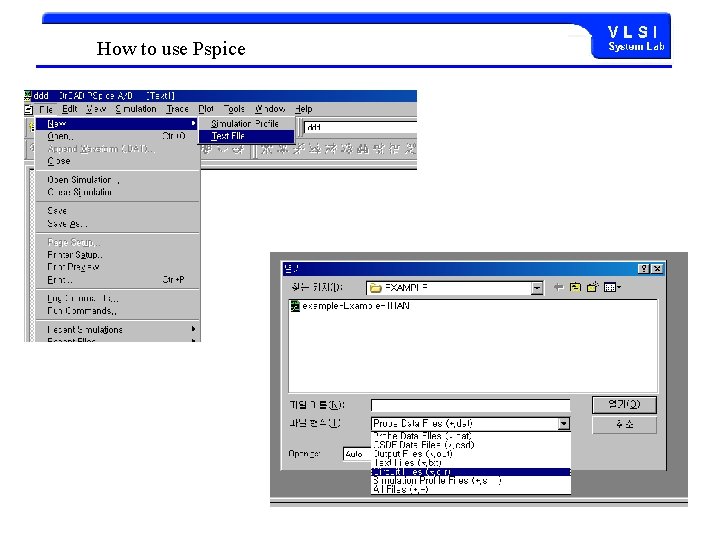720x540 pixels.
Task: Open the Plot menu
Action: point(206,109)
